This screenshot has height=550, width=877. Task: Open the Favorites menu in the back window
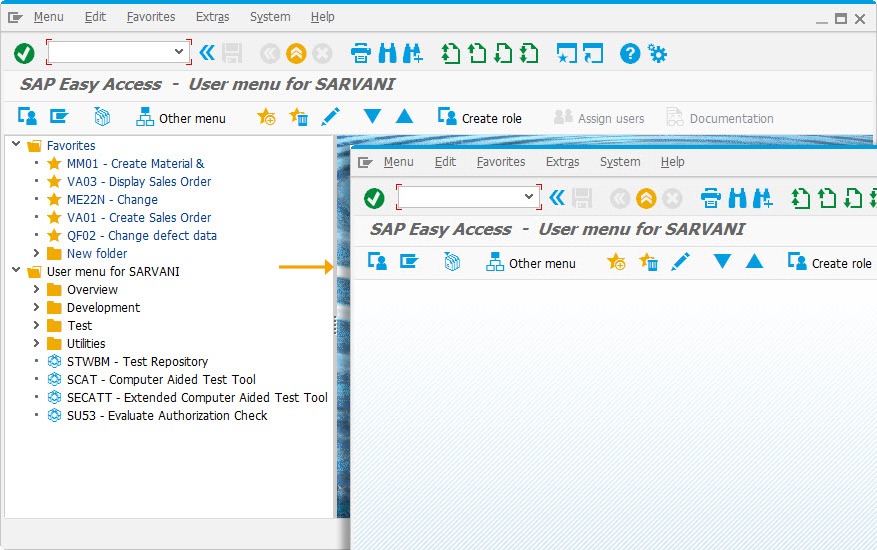(151, 17)
